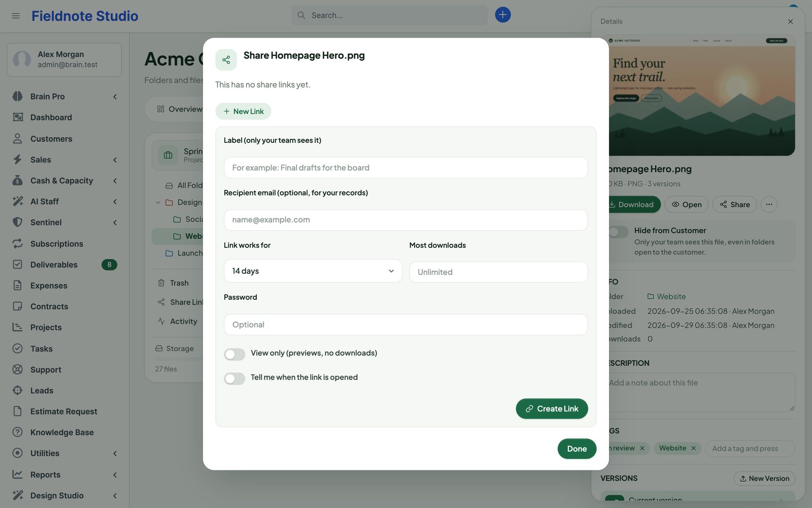Click the Leads sidebar icon
Image resolution: width=812 pixels, height=508 pixels.
click(x=18, y=390)
